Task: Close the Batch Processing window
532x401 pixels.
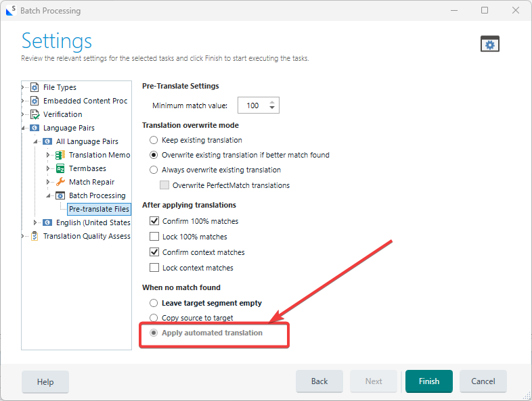Action: (x=515, y=11)
